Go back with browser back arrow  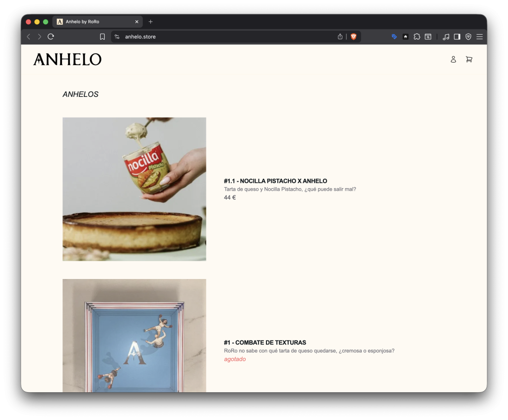tap(28, 37)
